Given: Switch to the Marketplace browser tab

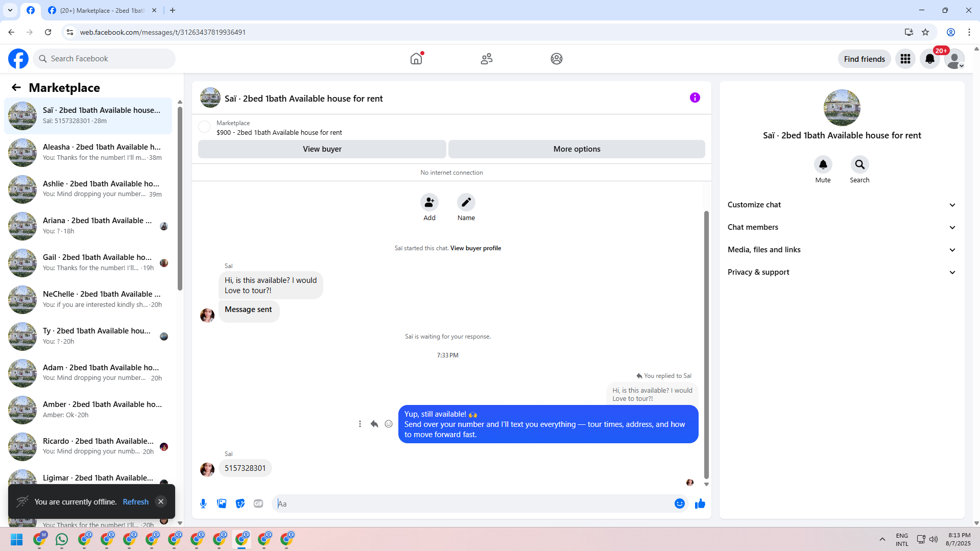Looking at the screenshot, I should [102, 10].
